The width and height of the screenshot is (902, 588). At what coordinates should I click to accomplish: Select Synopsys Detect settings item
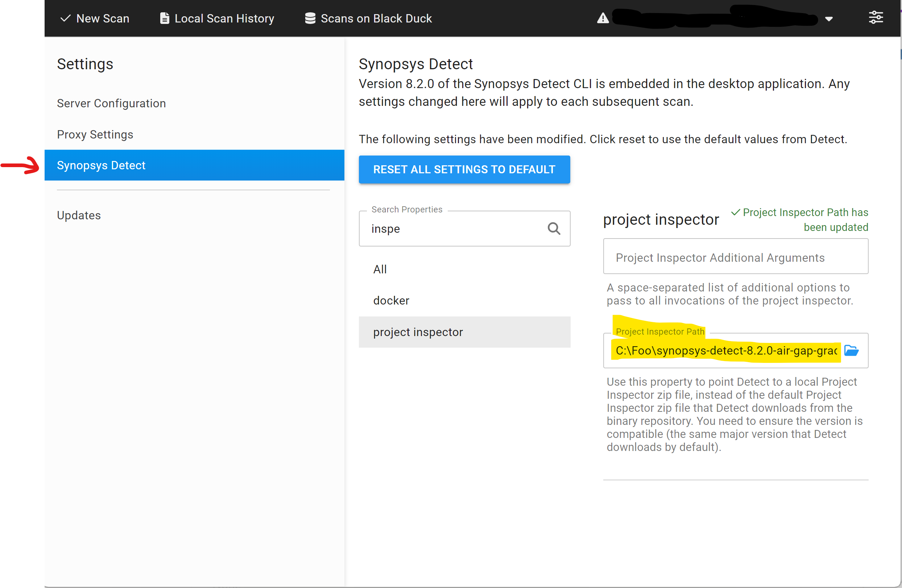point(101,165)
